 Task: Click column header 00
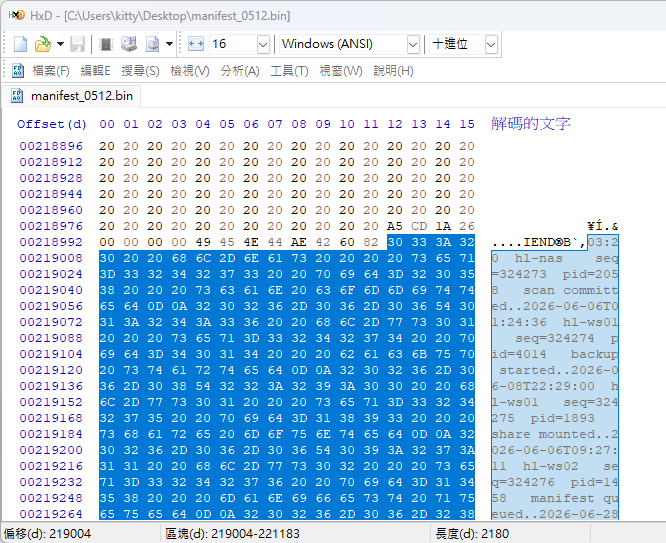(107, 124)
